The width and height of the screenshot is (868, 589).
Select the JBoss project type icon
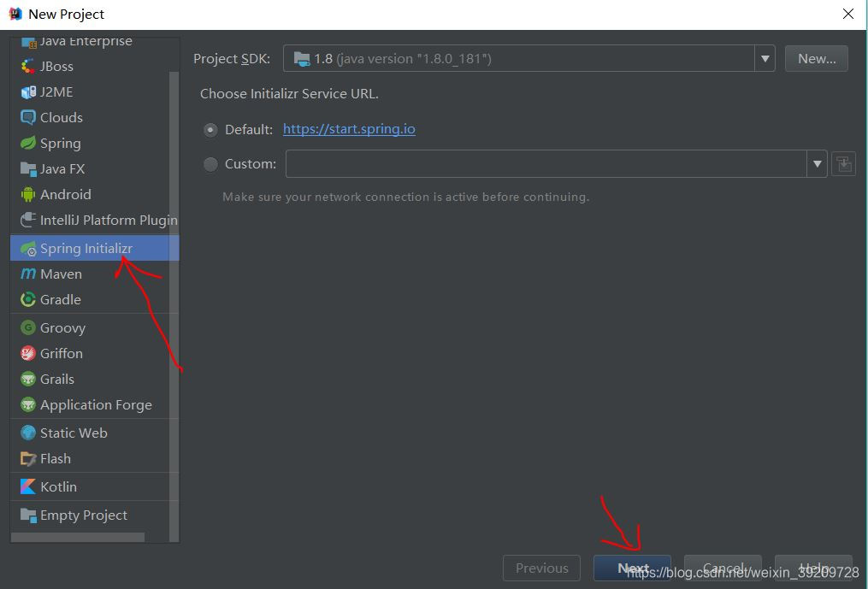pos(27,67)
